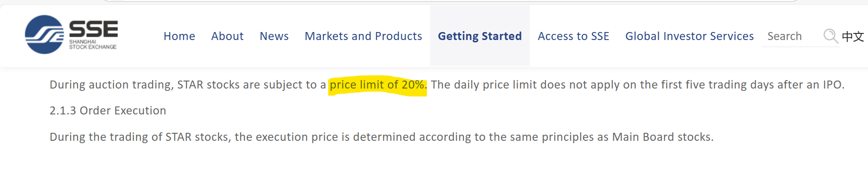Go to the News section

pos(274,36)
